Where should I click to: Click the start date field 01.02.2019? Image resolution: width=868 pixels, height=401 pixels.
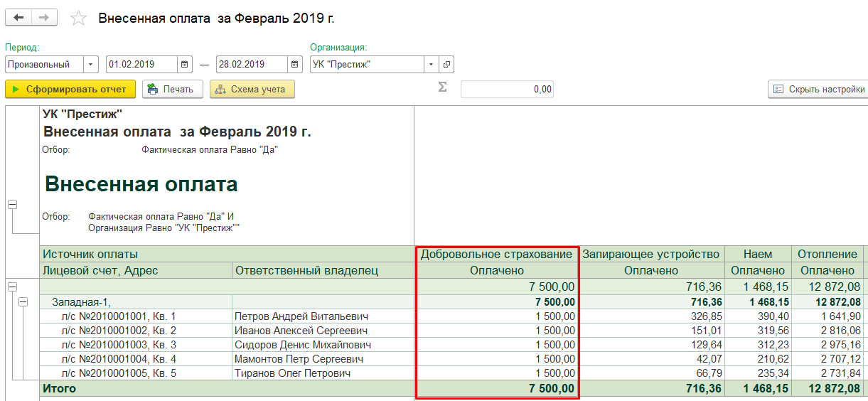point(141,64)
